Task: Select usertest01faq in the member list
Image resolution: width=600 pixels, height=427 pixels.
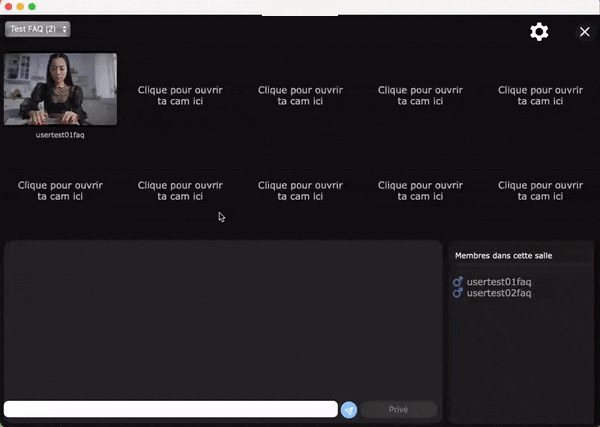Action: pyautogui.click(x=499, y=282)
